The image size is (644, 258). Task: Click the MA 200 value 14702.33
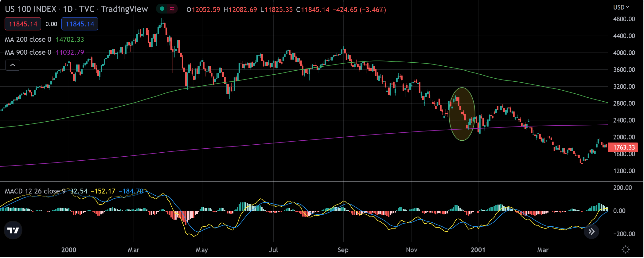click(70, 39)
